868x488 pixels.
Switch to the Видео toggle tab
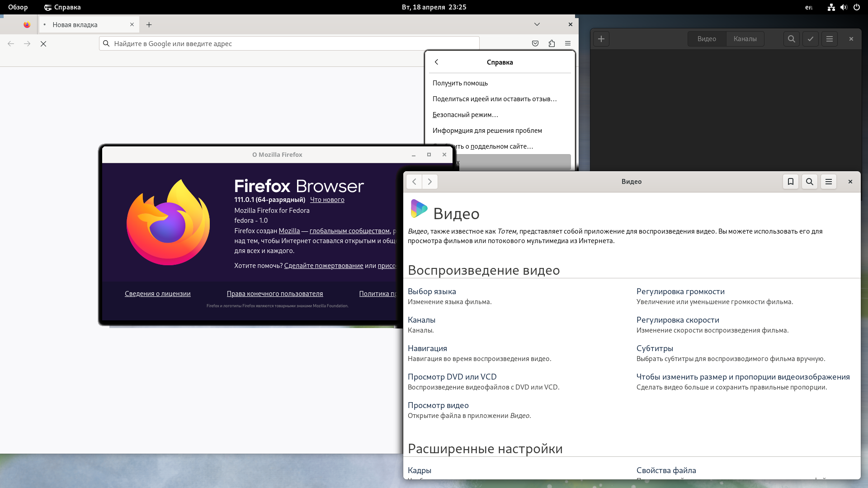(x=707, y=39)
